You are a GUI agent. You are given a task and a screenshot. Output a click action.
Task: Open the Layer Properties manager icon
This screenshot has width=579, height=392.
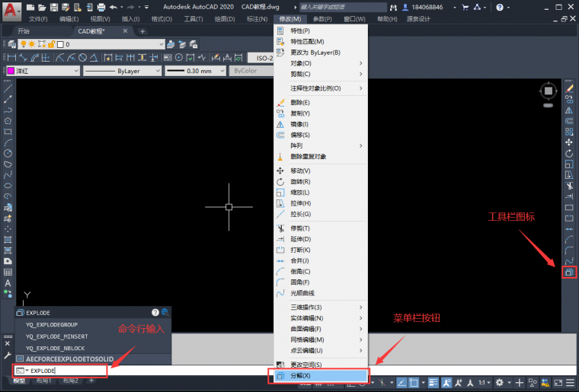[11, 44]
